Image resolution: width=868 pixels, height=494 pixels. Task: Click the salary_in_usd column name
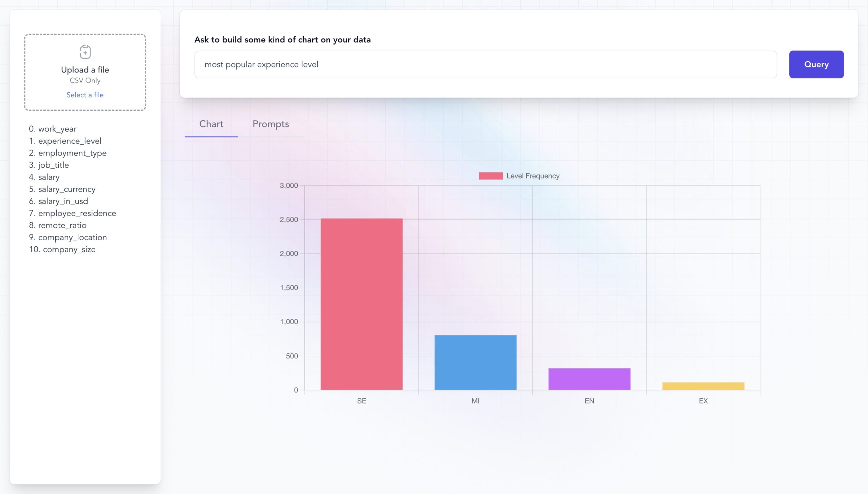(x=63, y=201)
